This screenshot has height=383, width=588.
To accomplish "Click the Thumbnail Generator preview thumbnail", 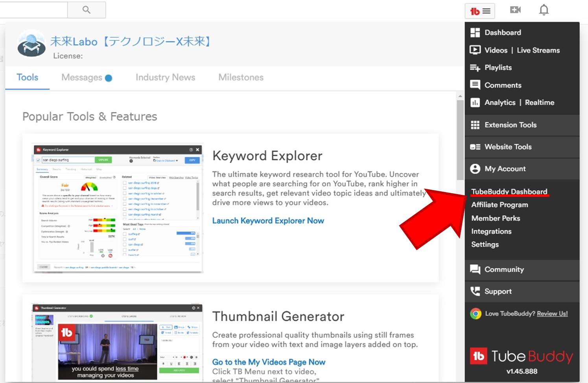I will click(118, 343).
